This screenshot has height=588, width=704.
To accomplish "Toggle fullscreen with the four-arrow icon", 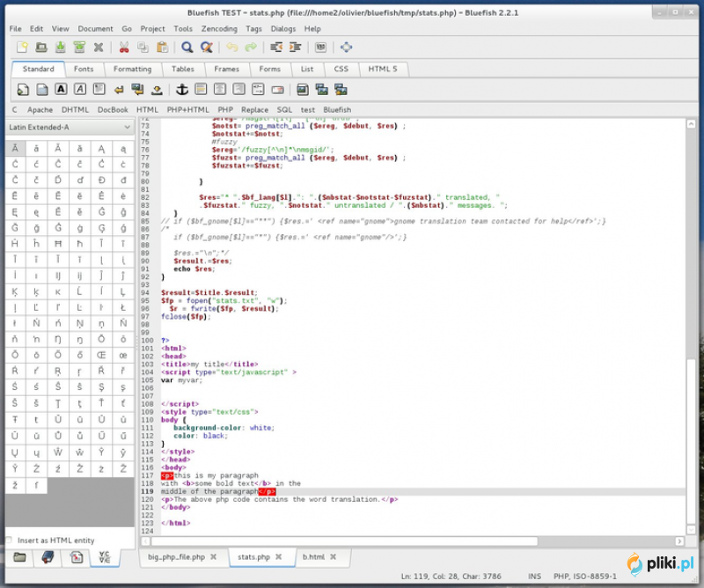I will (x=346, y=48).
